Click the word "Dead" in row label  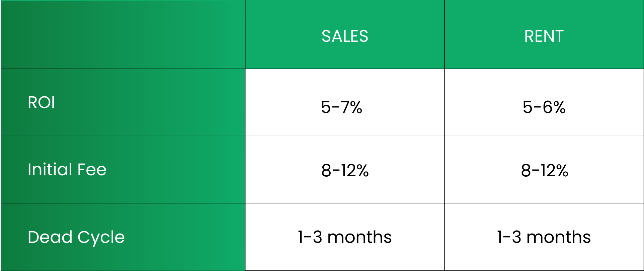click(50, 237)
